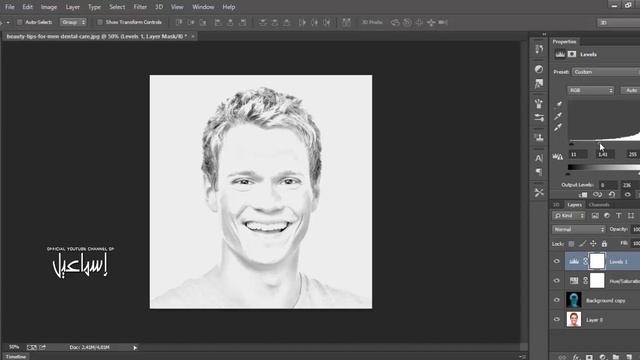Viewport: 640px width, 360px height.
Task: Toggle lock image pixels brush icon
Action: [x=582, y=244]
